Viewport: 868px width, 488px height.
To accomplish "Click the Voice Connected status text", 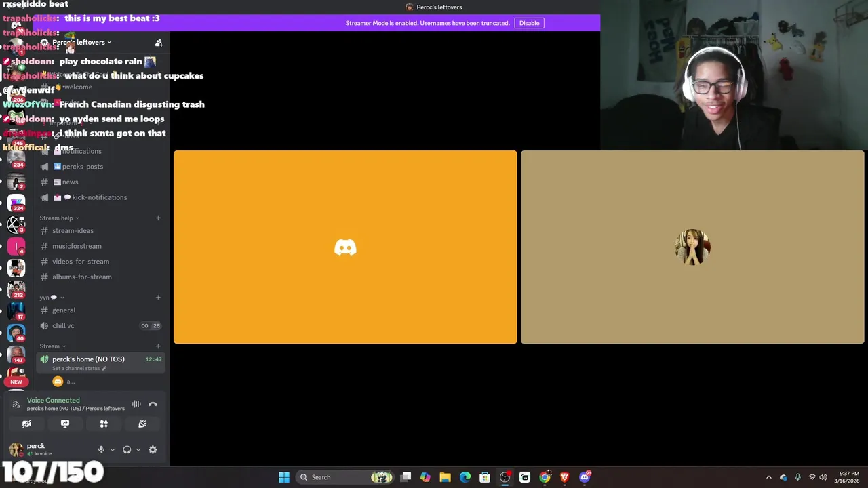I will [53, 400].
